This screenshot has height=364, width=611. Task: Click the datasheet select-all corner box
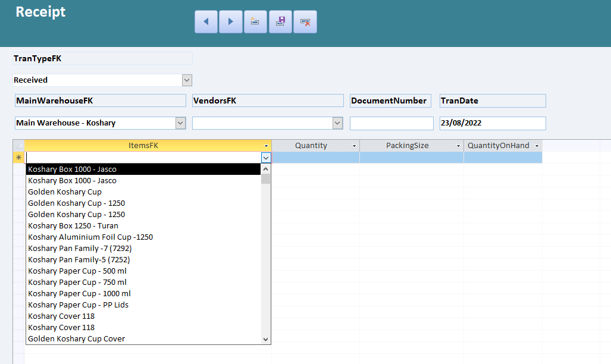coord(18,146)
